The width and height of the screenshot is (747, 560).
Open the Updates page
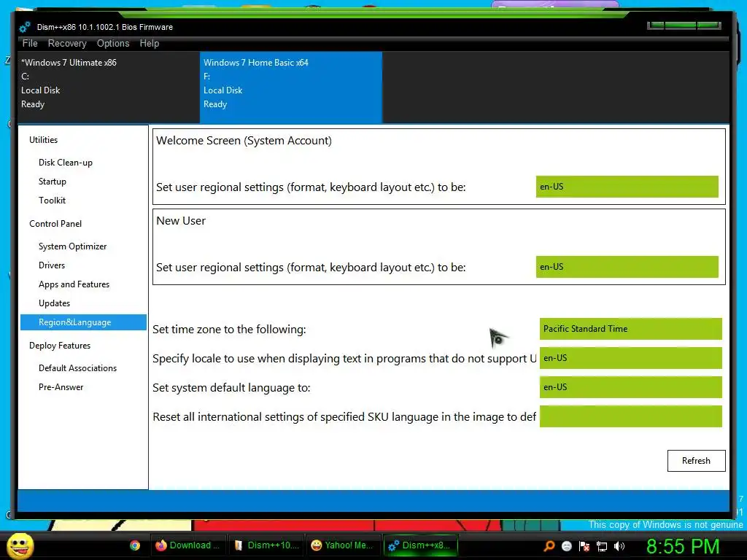54,303
